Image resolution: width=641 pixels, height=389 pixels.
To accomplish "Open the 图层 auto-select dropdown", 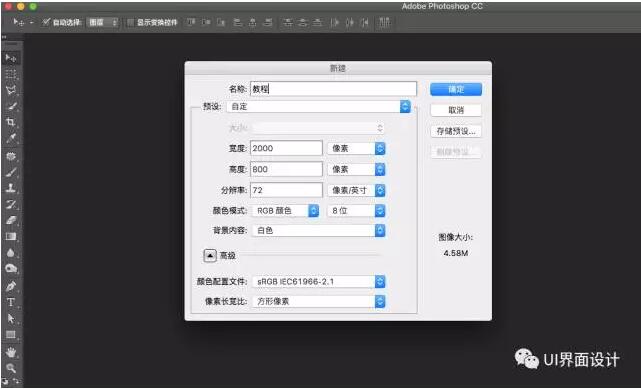I will click(102, 22).
